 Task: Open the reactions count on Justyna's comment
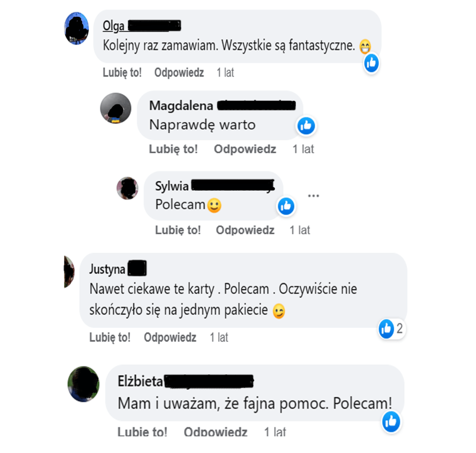391,328
